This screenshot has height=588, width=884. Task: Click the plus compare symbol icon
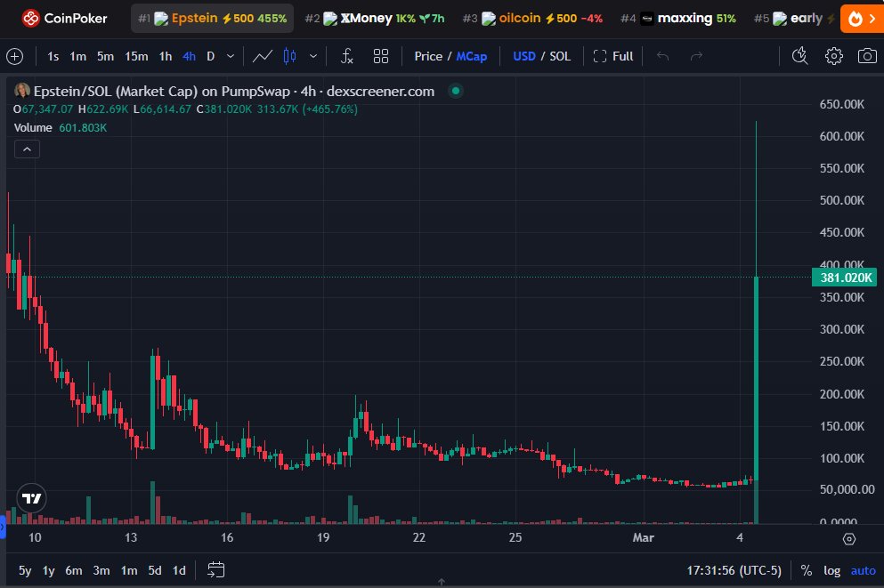click(x=14, y=56)
